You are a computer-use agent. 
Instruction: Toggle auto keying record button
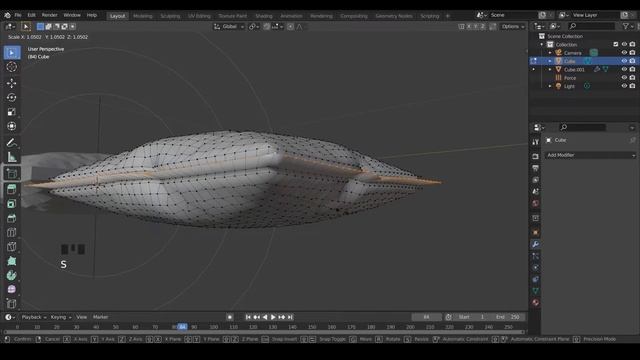[230, 317]
